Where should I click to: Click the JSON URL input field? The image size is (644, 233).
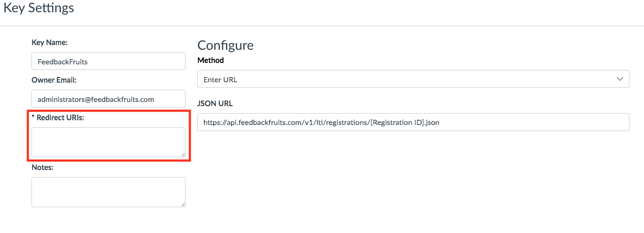point(413,122)
